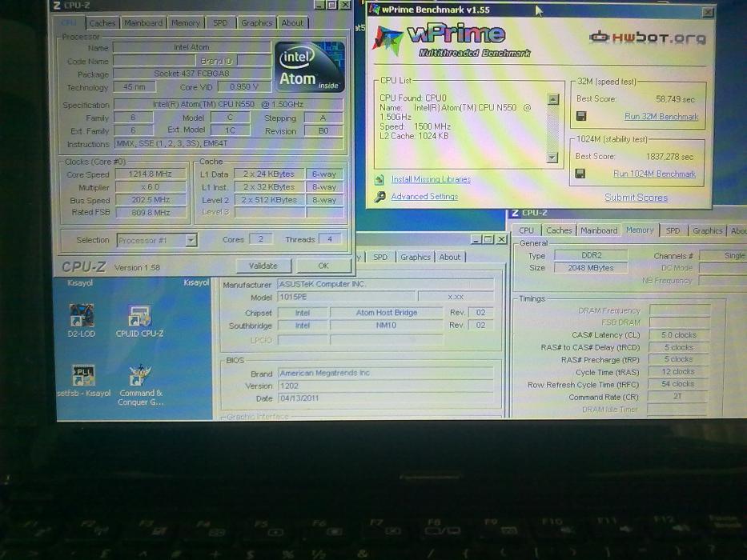Click the Southbridge value NM10

tap(387, 326)
